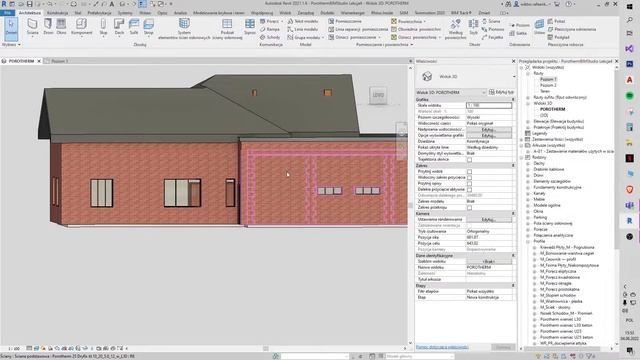640x360 pixels.
Task: Select the Schody (stairs) tool
Action: point(270,37)
